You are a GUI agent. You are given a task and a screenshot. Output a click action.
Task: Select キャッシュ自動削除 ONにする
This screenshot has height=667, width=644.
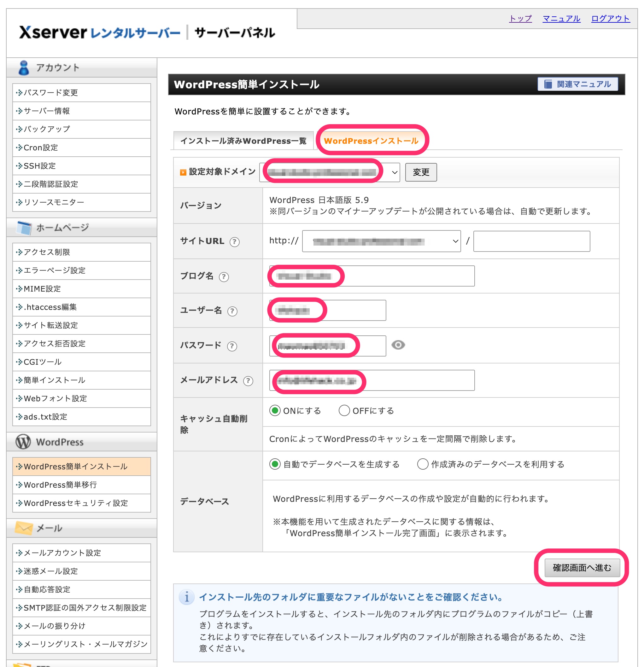pos(275,410)
